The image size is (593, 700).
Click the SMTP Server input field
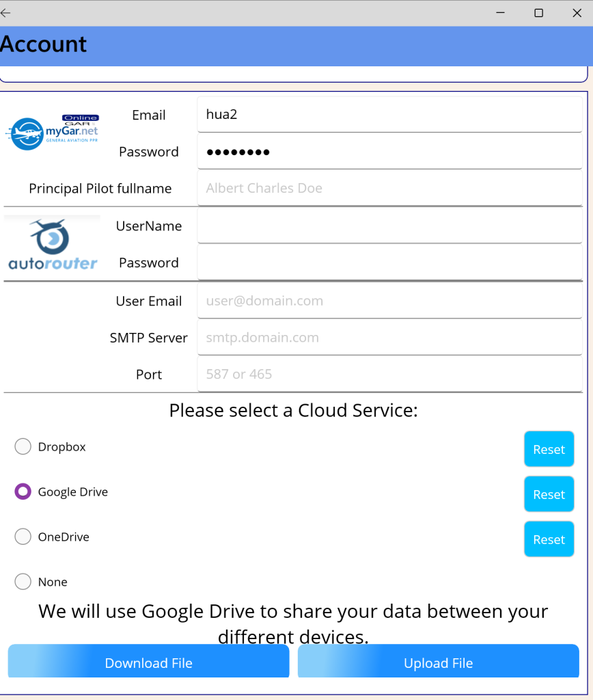389,337
